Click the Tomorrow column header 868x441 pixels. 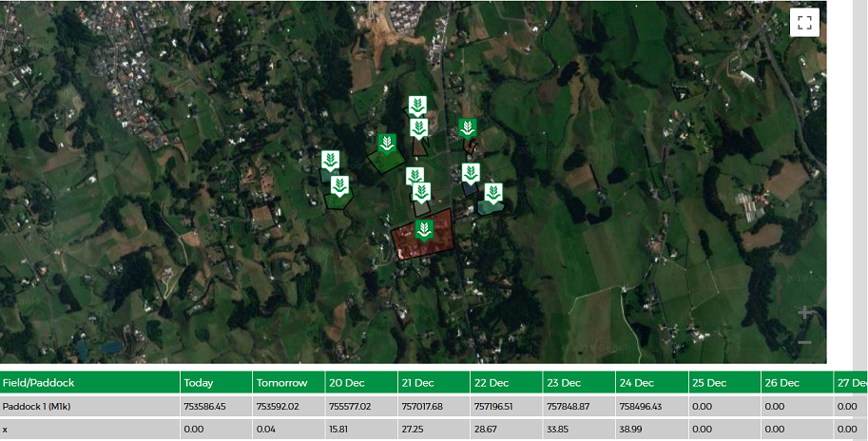(x=289, y=383)
